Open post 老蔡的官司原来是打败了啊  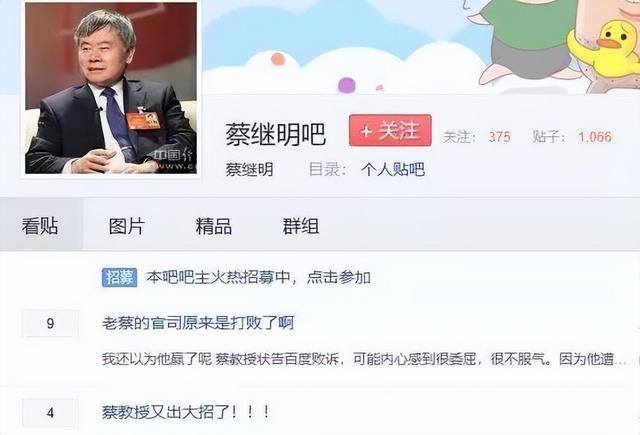point(198,323)
